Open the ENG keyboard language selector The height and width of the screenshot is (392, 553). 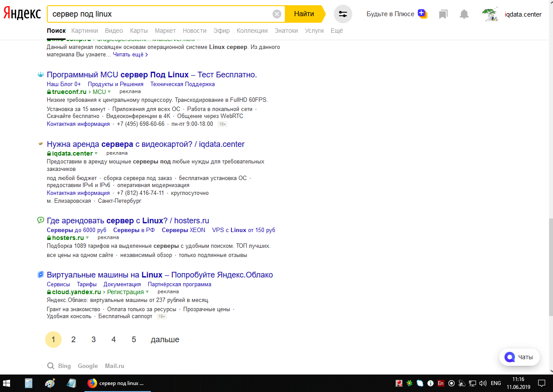click(496, 383)
